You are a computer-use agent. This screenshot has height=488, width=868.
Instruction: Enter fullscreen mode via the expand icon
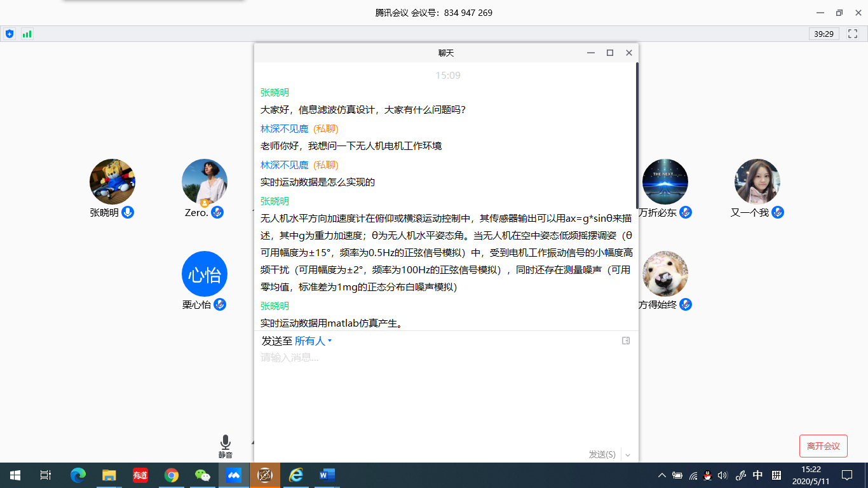852,34
